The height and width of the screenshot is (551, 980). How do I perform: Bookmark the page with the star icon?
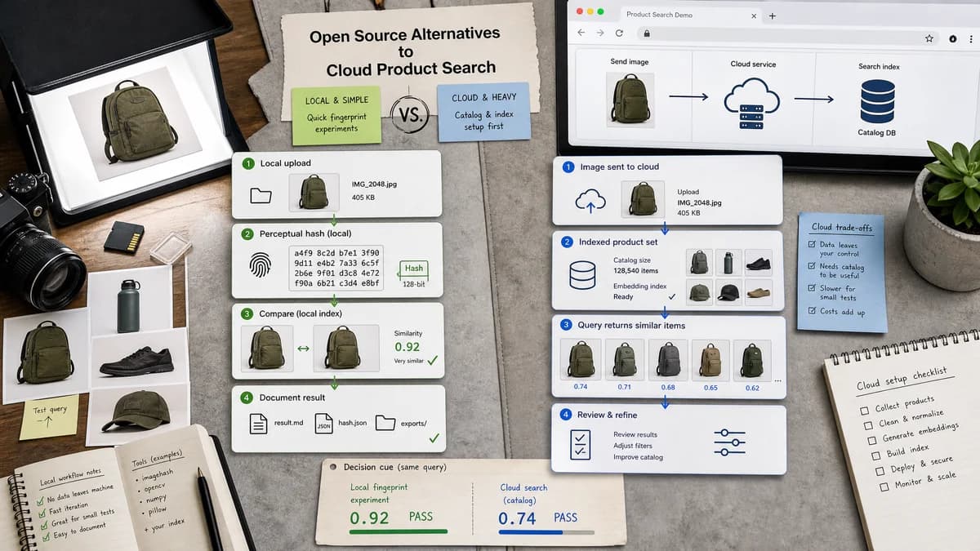929,38
